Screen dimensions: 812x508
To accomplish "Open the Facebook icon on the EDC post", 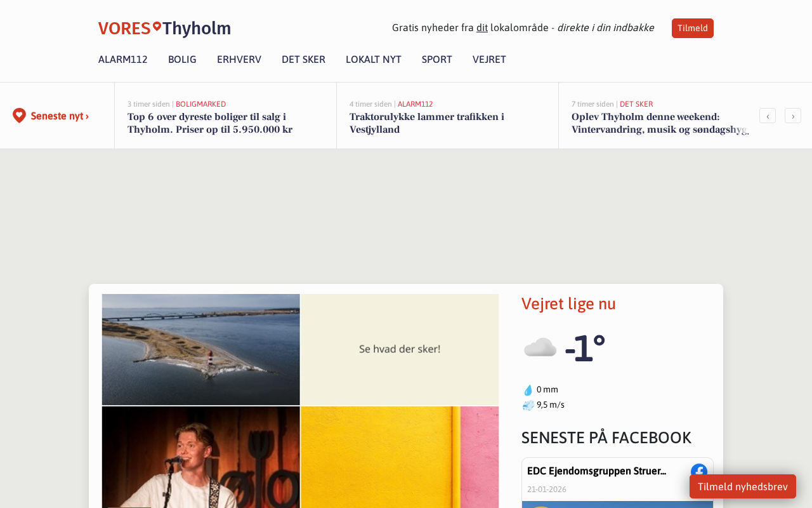I will 699,472.
